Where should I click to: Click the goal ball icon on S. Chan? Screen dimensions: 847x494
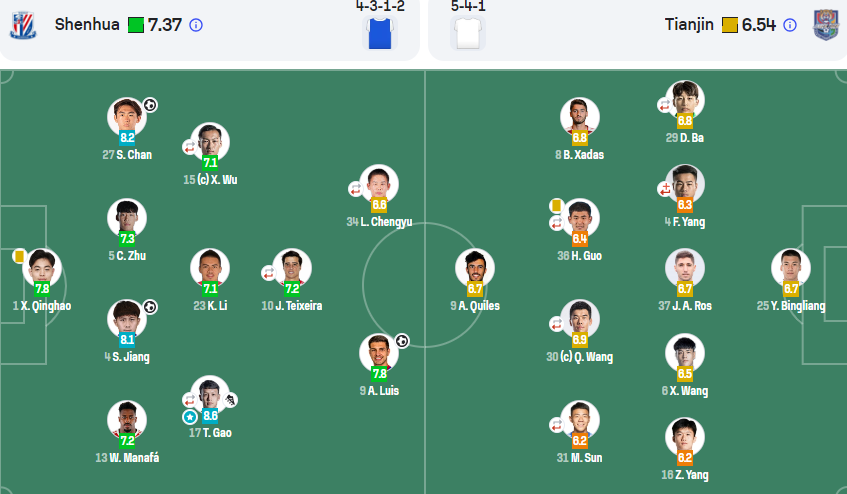click(x=150, y=105)
